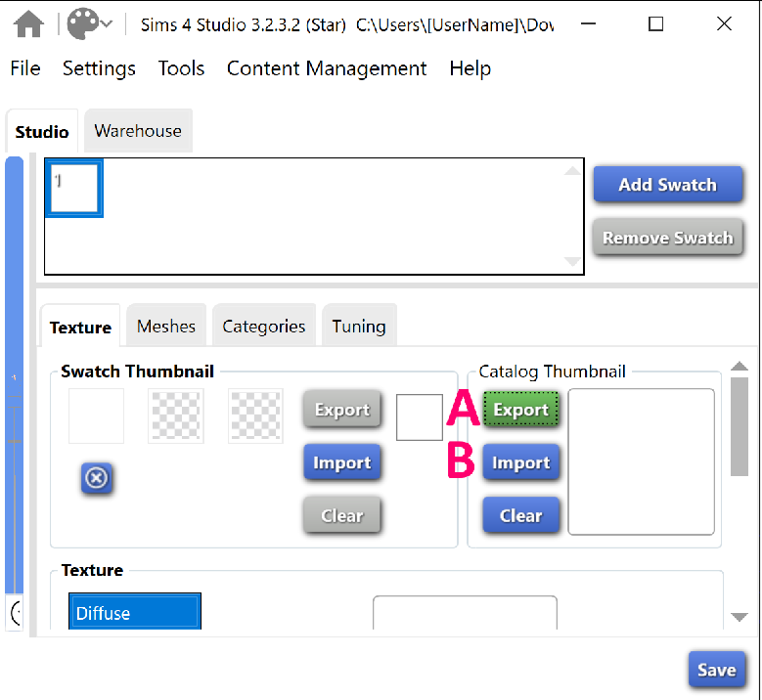The width and height of the screenshot is (762, 700).
Task: Export the Catalog Thumbnail
Action: [x=521, y=410]
